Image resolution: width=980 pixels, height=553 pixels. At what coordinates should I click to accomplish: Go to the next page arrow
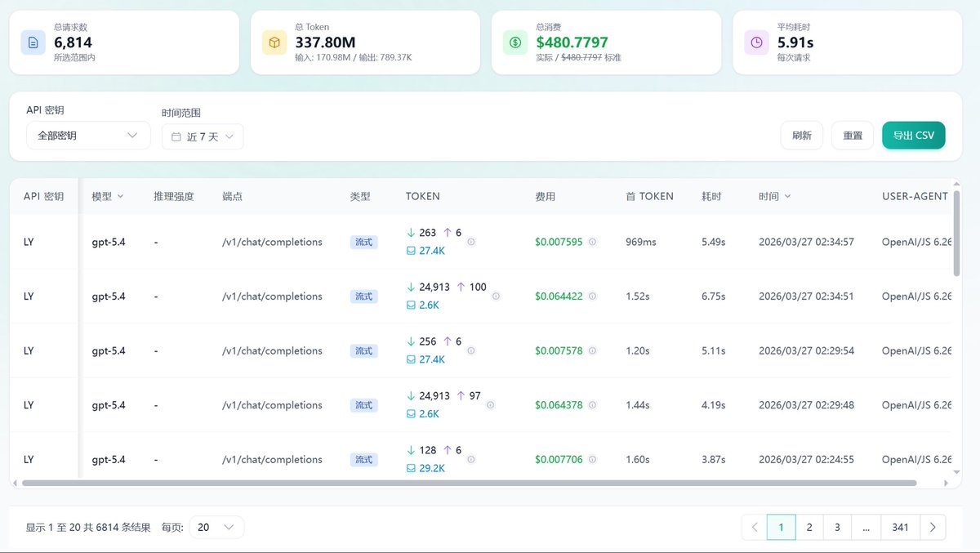click(933, 528)
